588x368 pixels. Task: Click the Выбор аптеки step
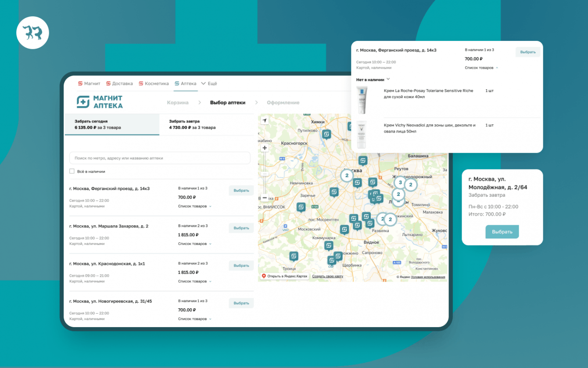click(x=228, y=103)
